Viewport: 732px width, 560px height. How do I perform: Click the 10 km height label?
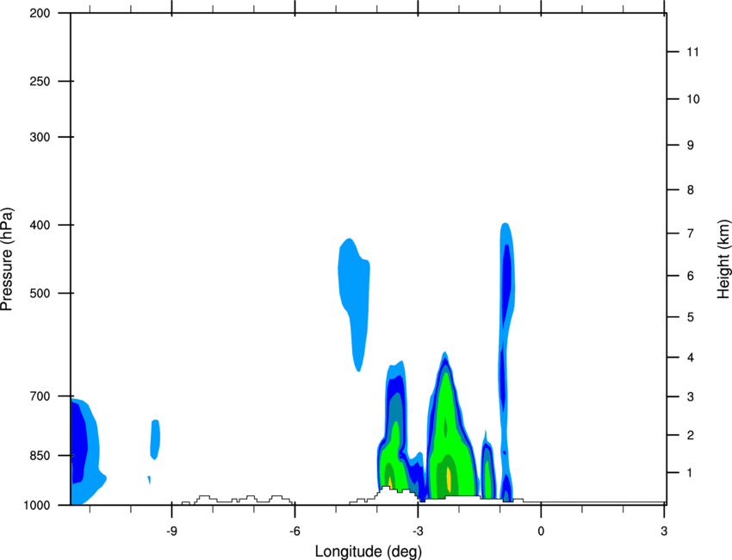(x=693, y=99)
